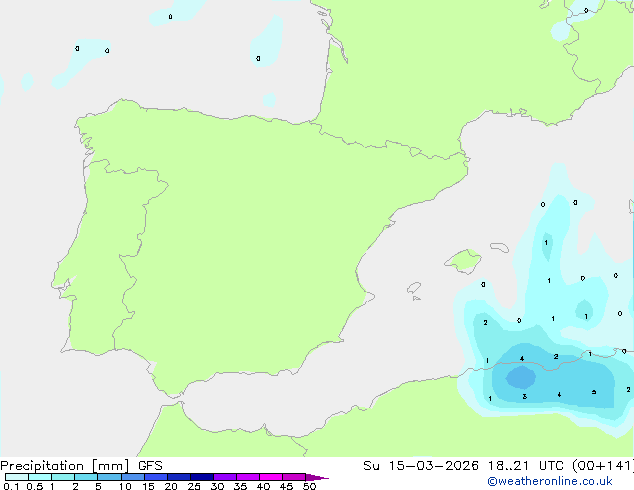The width and height of the screenshot is (634, 490).
Task: Click the '25' label under the color bar
Action: coord(194,486)
